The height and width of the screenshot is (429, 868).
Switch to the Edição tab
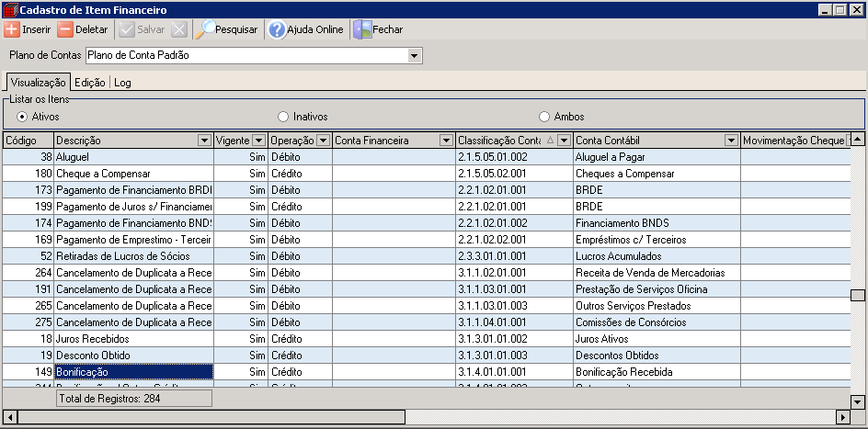point(90,83)
